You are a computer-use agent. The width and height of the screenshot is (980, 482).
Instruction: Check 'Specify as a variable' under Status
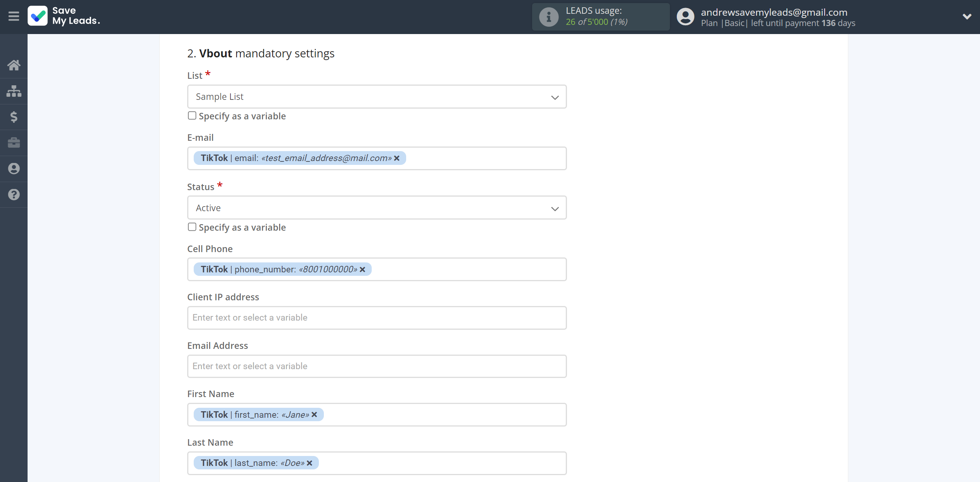pos(192,227)
